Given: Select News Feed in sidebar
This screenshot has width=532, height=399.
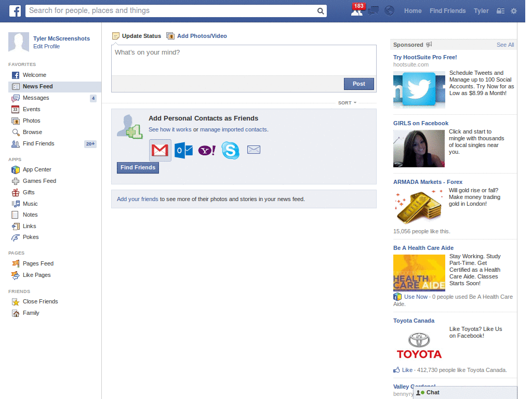Looking at the screenshot, I should pos(55,87).
